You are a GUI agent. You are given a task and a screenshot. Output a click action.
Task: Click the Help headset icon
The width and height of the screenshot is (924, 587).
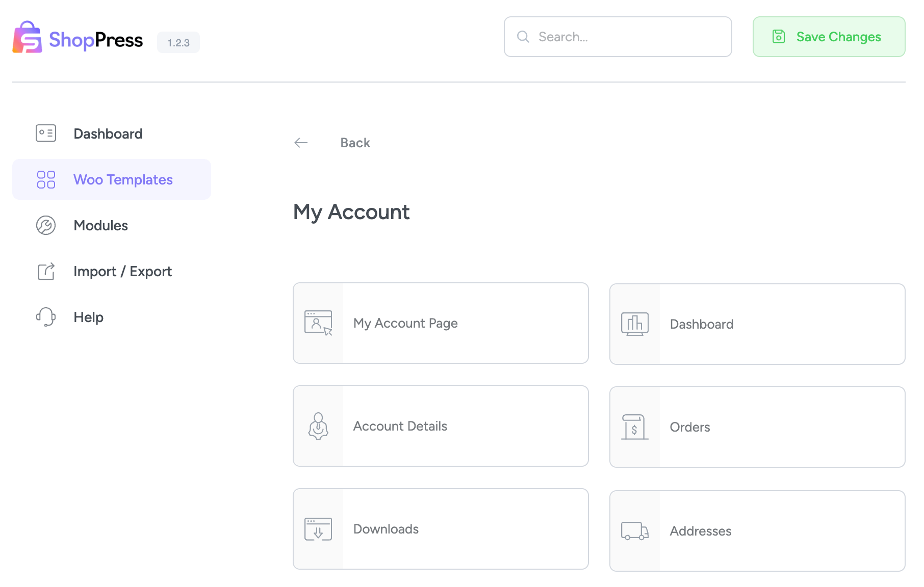click(45, 316)
